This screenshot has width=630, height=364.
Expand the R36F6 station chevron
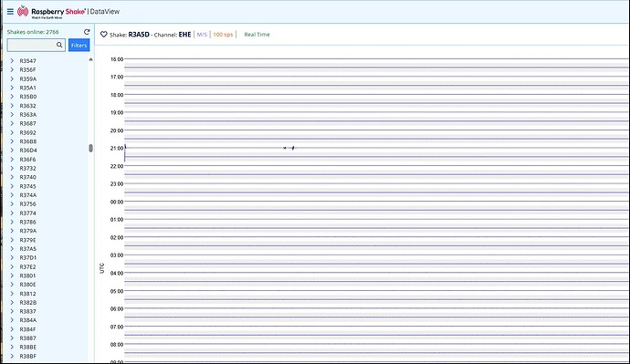click(12, 160)
